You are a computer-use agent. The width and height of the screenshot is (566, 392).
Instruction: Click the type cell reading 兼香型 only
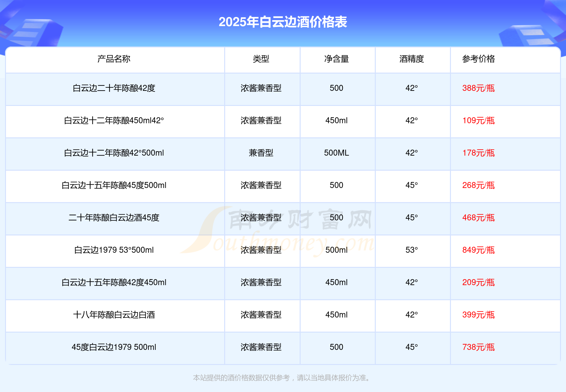click(261, 153)
